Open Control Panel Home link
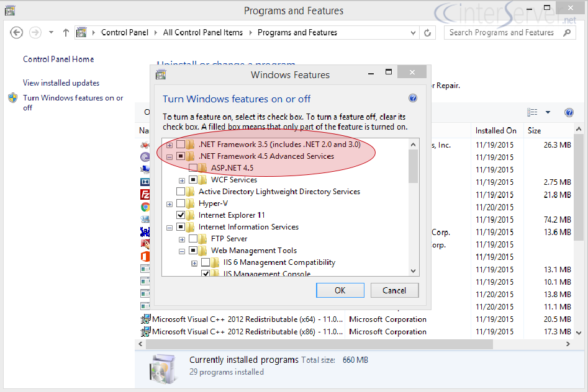Image resolution: width=588 pixels, height=392 pixels. [58, 59]
